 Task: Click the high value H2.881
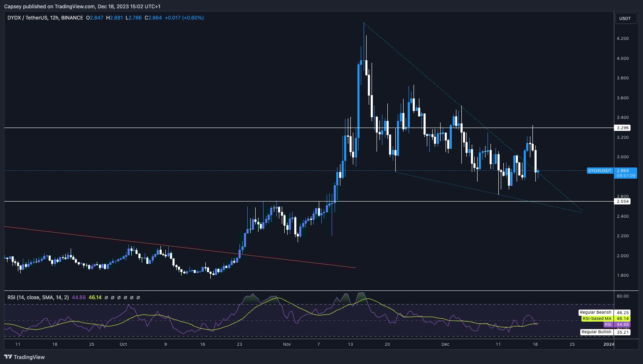(114, 18)
